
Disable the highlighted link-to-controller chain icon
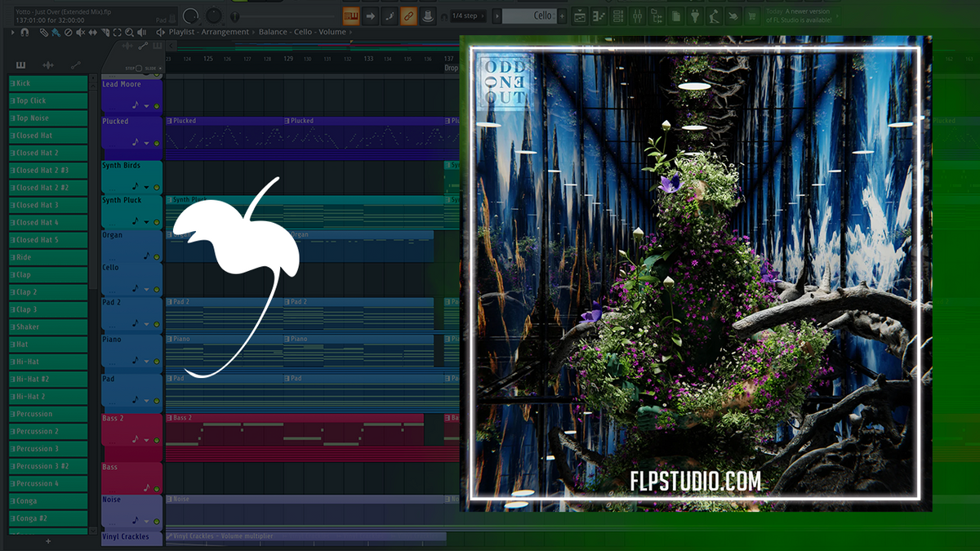408,17
